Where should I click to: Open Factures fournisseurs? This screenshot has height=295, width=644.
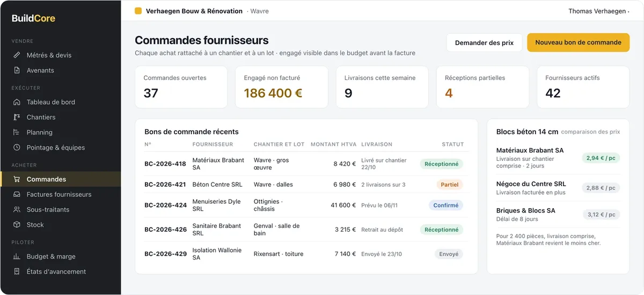[60, 194]
